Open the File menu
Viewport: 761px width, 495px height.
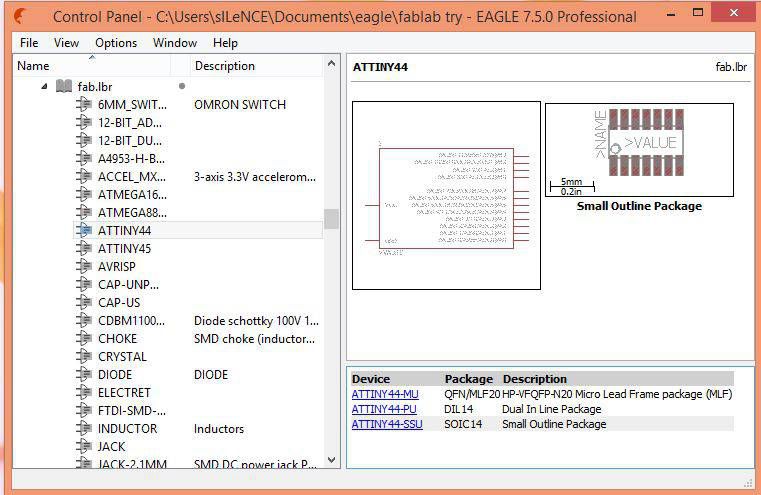29,43
